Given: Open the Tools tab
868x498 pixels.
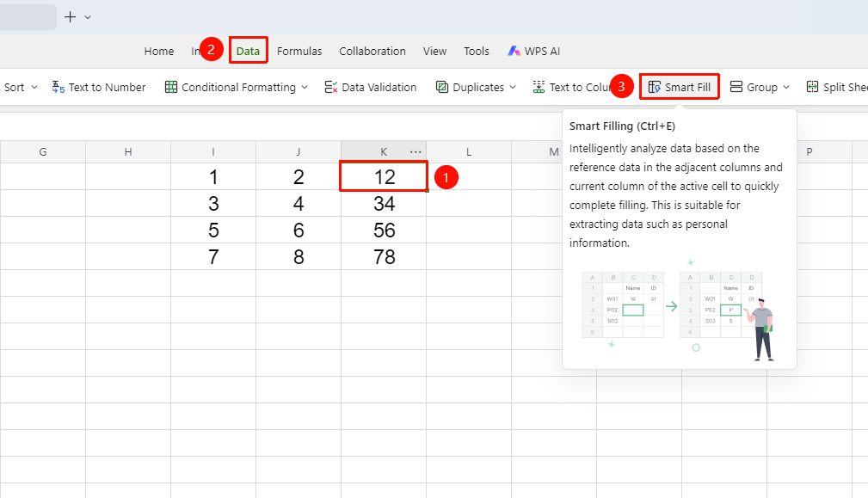Looking at the screenshot, I should point(477,51).
